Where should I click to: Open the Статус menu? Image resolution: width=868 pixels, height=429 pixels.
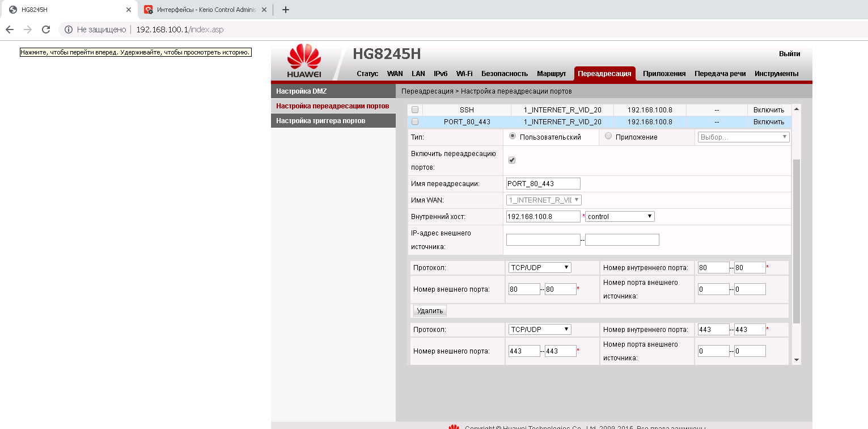pos(367,74)
